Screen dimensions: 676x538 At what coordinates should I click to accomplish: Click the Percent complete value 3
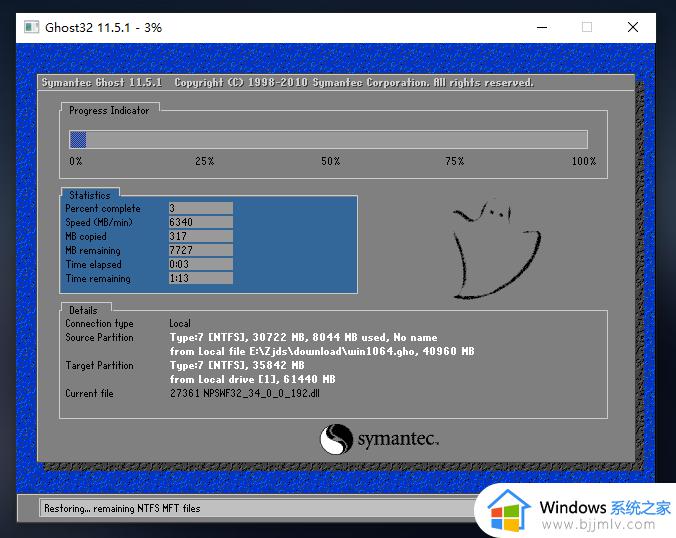pos(200,208)
